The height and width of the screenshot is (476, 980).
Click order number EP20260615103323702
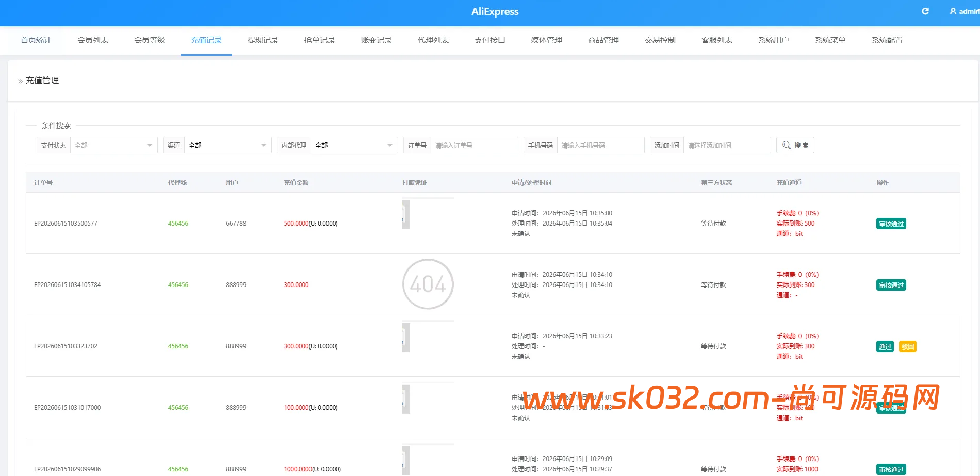(x=66, y=346)
